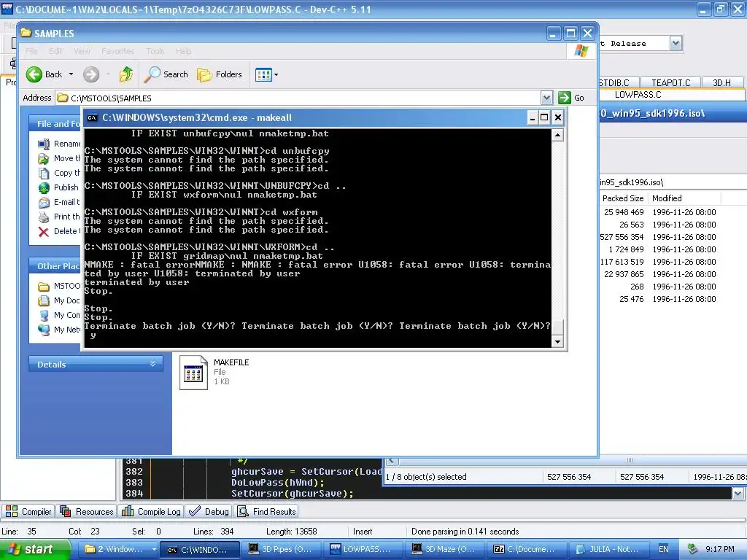Select the row with packed size 25 948 469
The image size is (747, 560).
pos(673,212)
